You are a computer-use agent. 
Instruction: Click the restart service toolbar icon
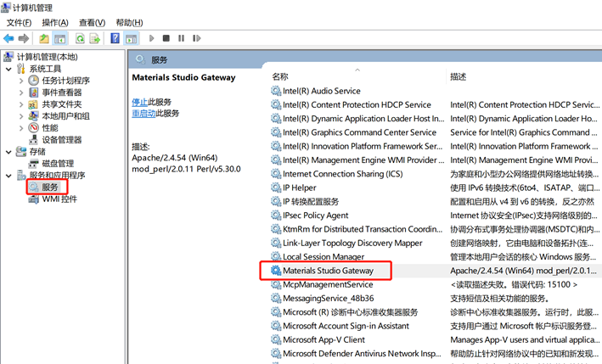pos(195,38)
